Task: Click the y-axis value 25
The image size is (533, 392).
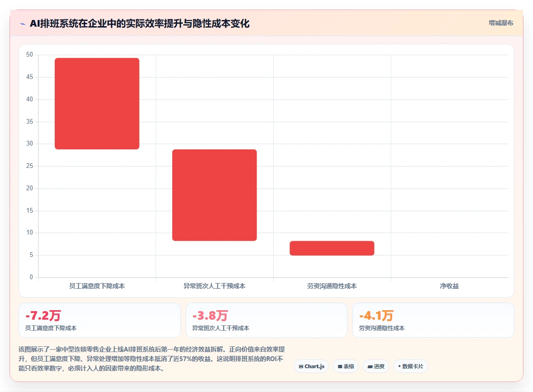Action: point(30,166)
